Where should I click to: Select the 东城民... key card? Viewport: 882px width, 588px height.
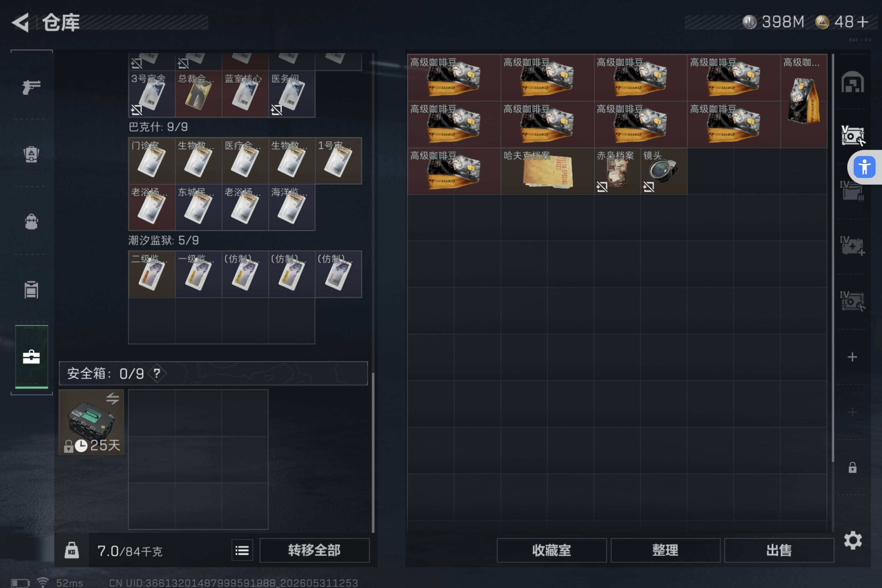tap(198, 207)
